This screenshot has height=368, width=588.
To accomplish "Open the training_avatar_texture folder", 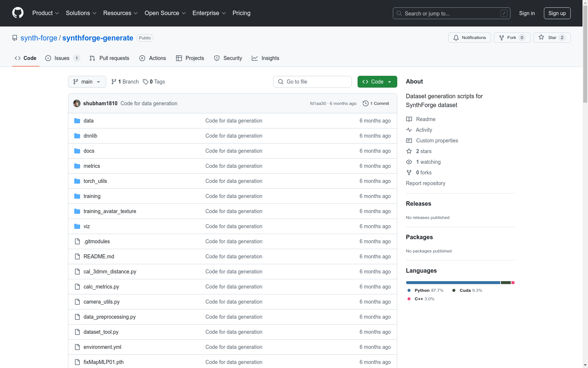I will (x=110, y=211).
